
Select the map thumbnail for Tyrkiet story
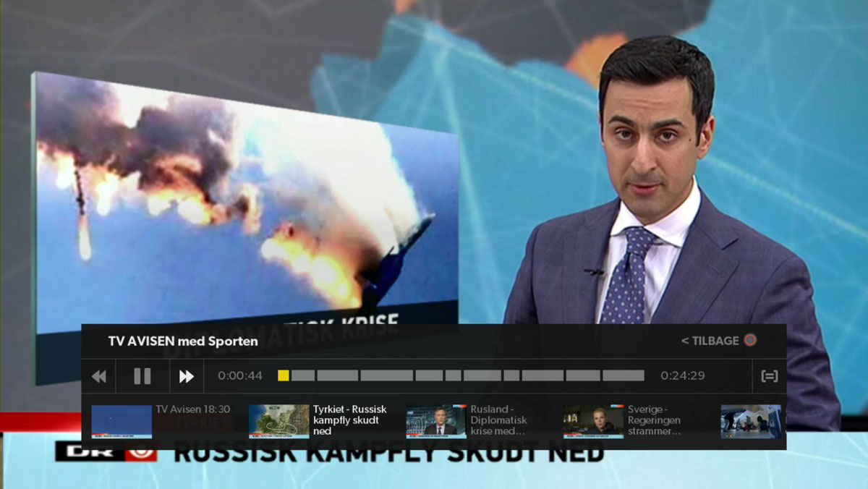click(x=278, y=422)
